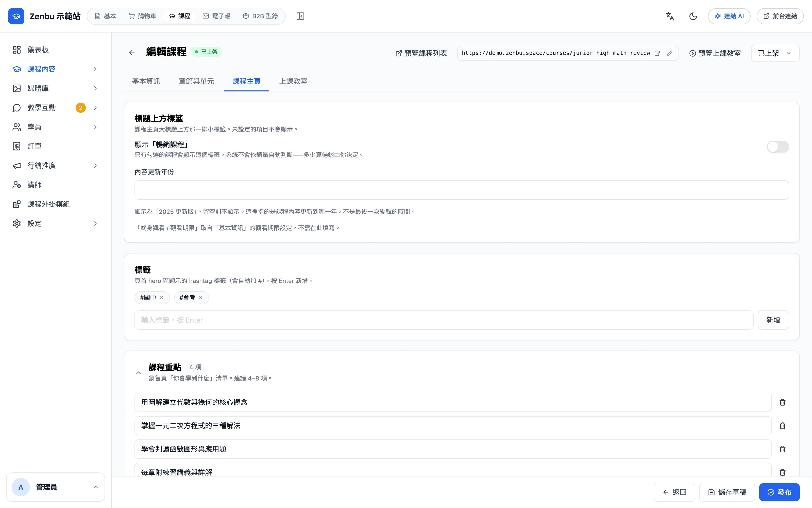Expand 行銷推廣 sidebar chevron

click(x=95, y=166)
